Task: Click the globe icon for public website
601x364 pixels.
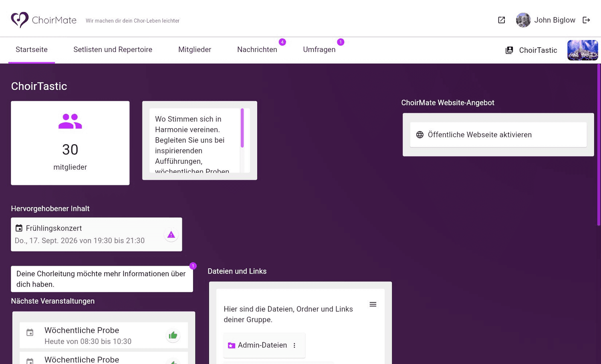Action: coord(420,135)
